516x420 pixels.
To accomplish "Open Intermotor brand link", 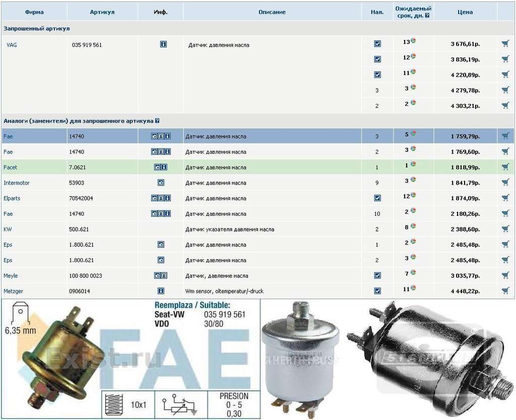I will tap(17, 183).
